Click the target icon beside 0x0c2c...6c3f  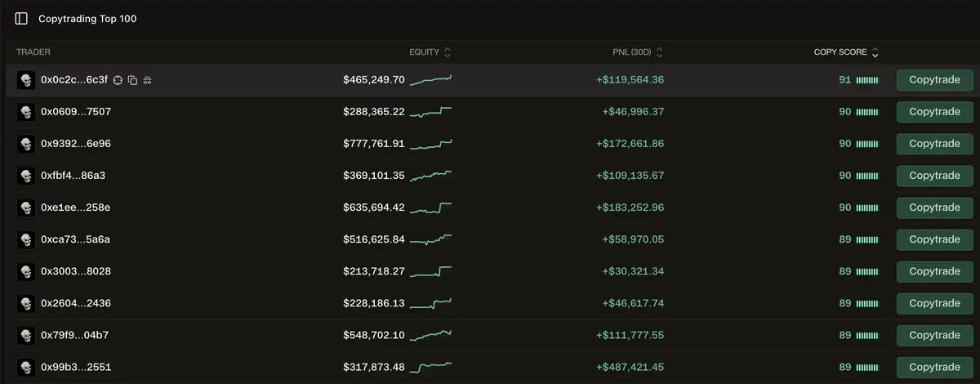118,80
